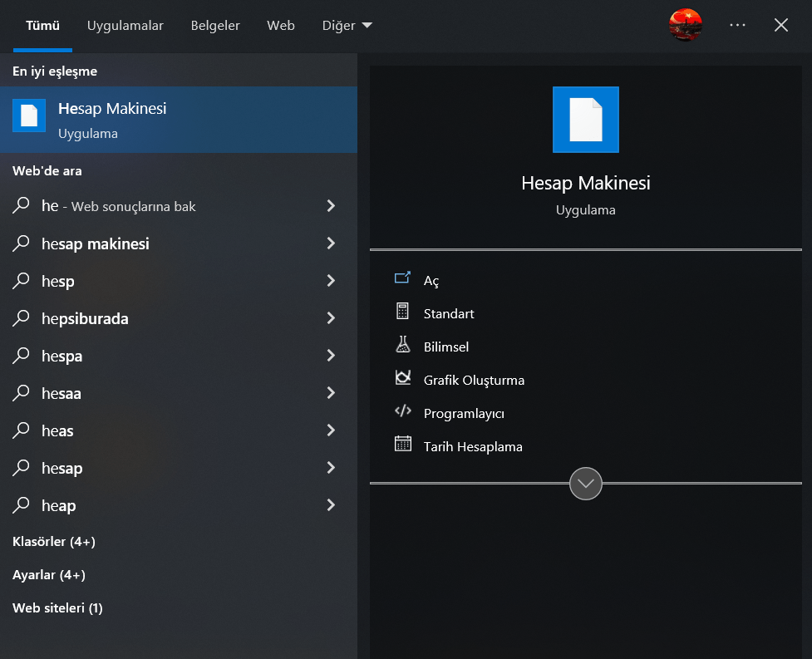Select the 'hesp' suggestion text

(x=58, y=281)
